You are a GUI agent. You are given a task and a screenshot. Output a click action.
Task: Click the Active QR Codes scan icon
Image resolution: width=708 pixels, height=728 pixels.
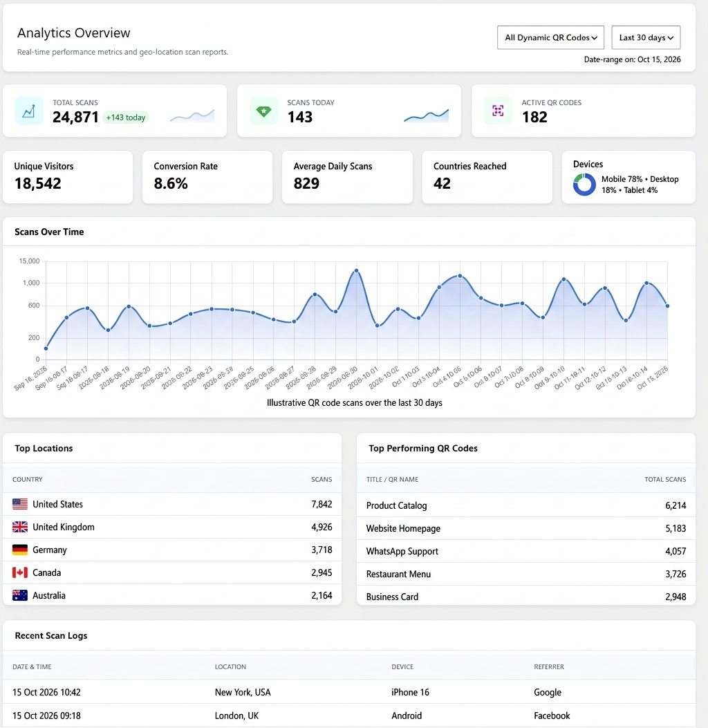498,111
